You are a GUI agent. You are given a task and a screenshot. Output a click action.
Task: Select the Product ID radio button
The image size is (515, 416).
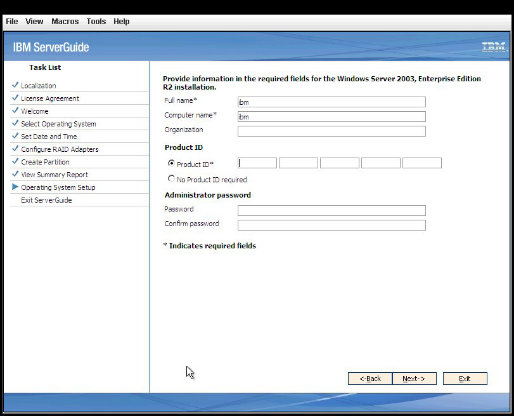click(171, 163)
